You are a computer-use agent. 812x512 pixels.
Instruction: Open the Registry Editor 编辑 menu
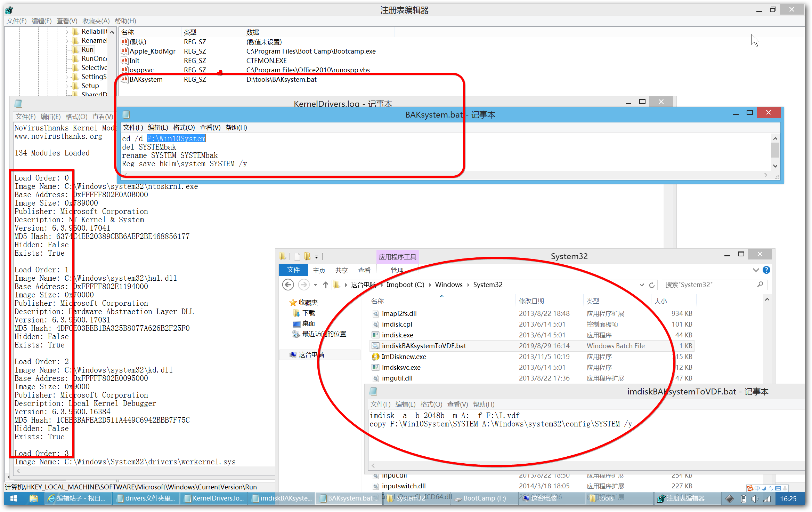pyautogui.click(x=41, y=21)
